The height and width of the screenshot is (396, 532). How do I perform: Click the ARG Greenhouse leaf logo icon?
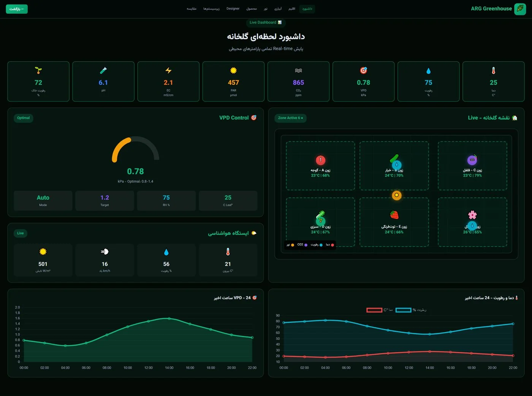(x=520, y=9)
